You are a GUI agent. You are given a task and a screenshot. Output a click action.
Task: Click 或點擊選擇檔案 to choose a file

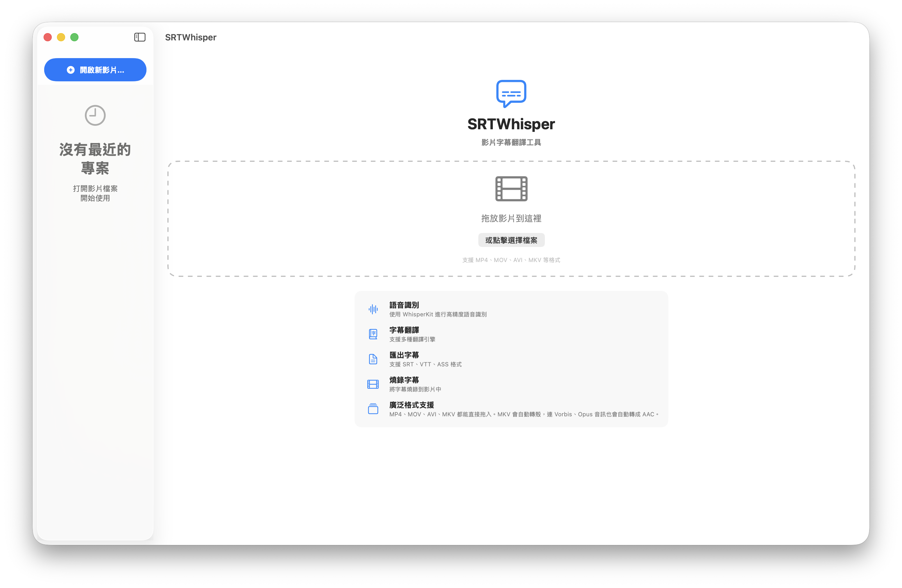511,240
